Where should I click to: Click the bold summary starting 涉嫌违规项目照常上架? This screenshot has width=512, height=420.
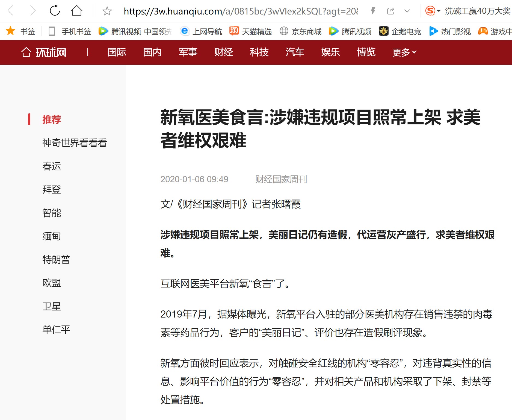pyautogui.click(x=327, y=244)
